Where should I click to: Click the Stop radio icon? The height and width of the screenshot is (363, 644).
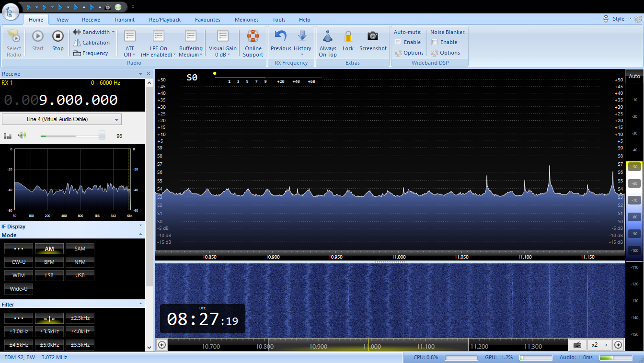57,37
